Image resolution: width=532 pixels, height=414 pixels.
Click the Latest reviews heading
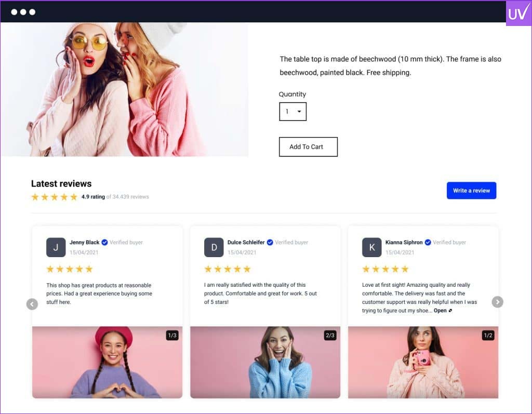pyautogui.click(x=61, y=183)
